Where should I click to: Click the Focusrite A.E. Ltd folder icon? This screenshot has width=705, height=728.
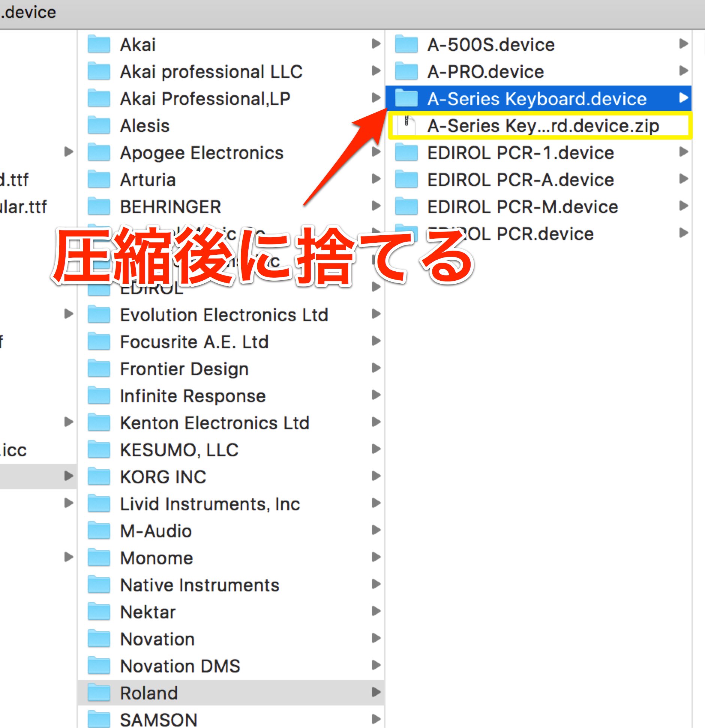pos(99,341)
